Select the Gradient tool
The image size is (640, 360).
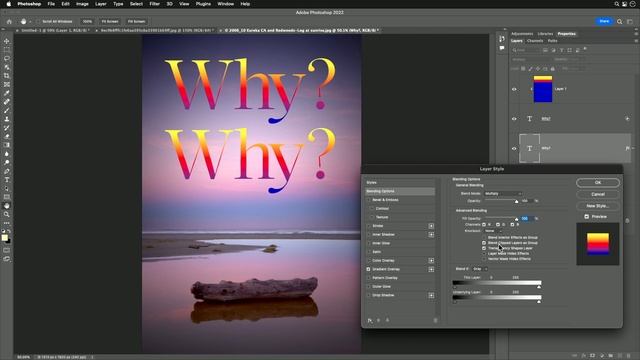click(7, 145)
